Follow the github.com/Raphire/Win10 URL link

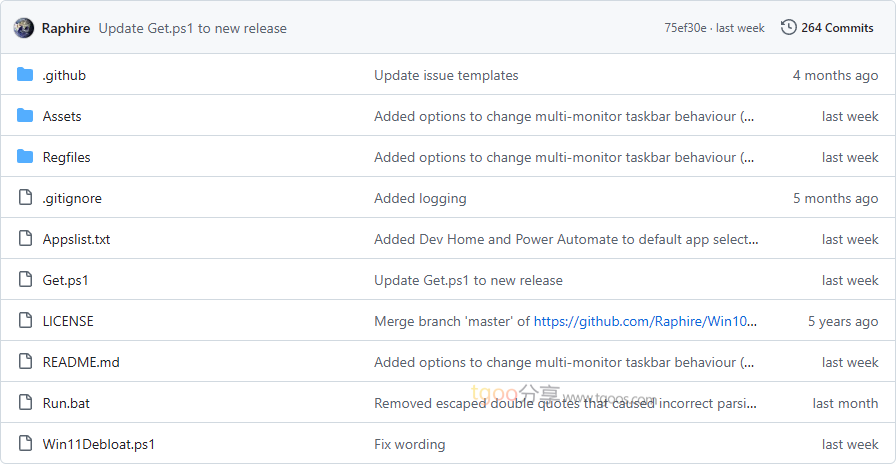[645, 321]
